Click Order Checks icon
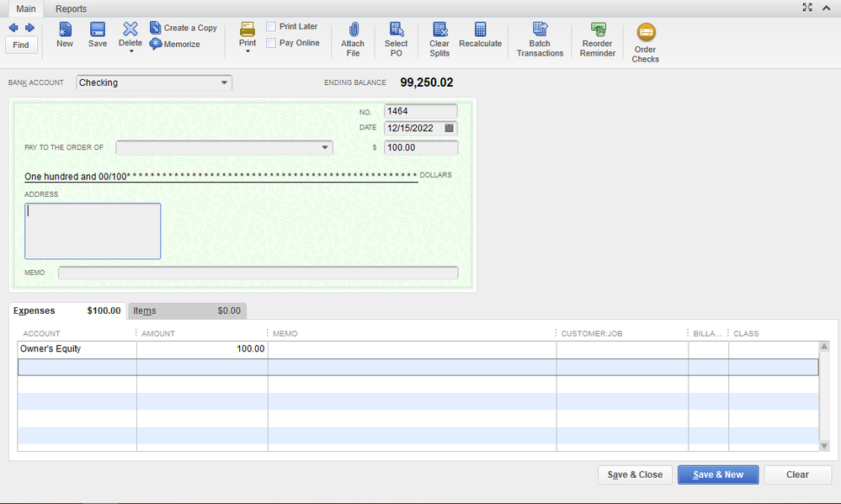The image size is (841, 504). [646, 32]
